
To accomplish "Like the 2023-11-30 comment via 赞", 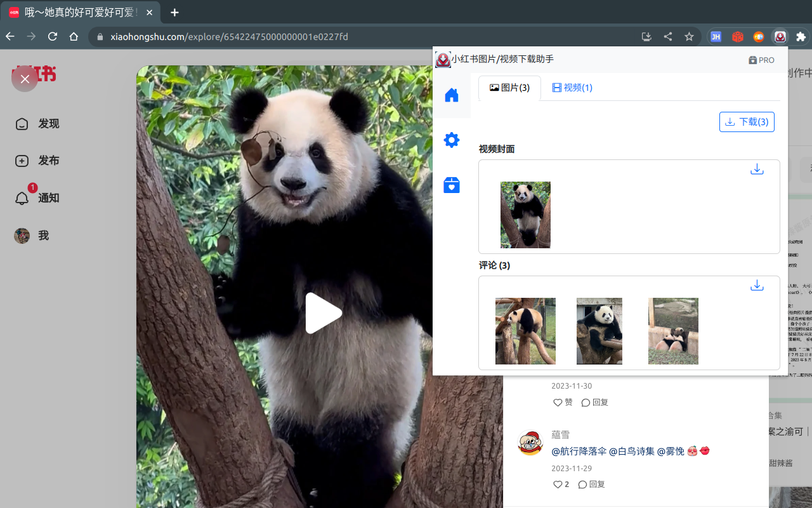I will coord(562,402).
